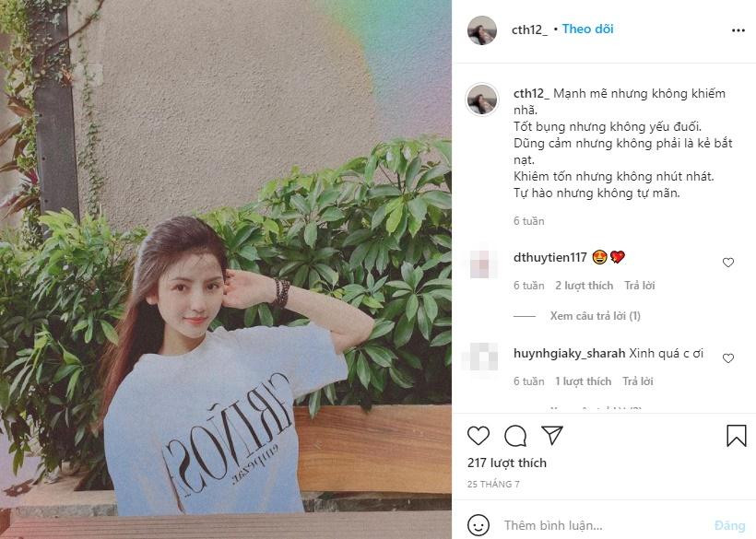Viewport: 756px width, 539px height.
Task: Click the 'Theo dõi' follow link
Action: click(587, 29)
